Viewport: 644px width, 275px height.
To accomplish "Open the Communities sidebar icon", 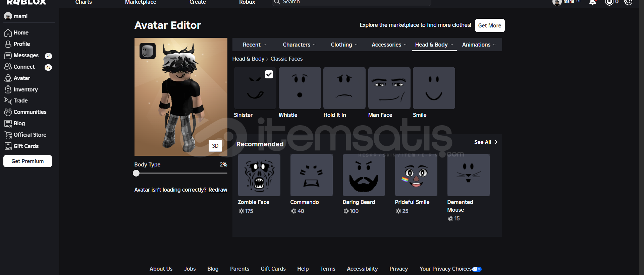I will click(8, 112).
